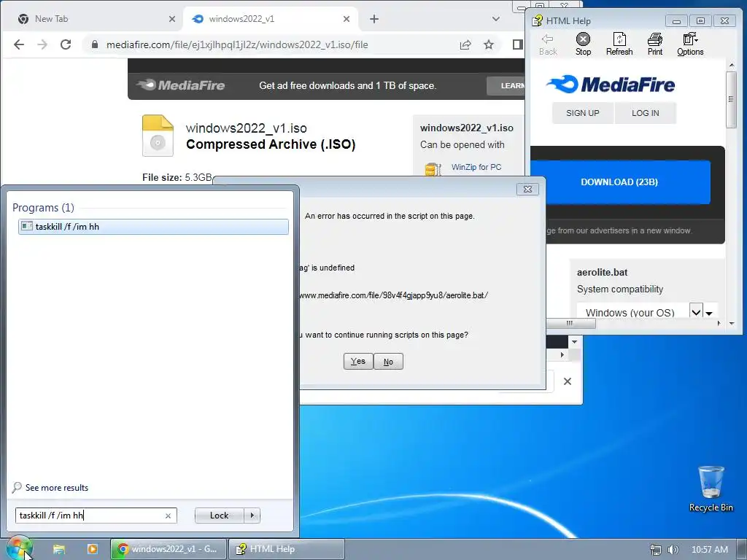Click Chrome forward arrow
The width and height of the screenshot is (747, 560).
42,44
